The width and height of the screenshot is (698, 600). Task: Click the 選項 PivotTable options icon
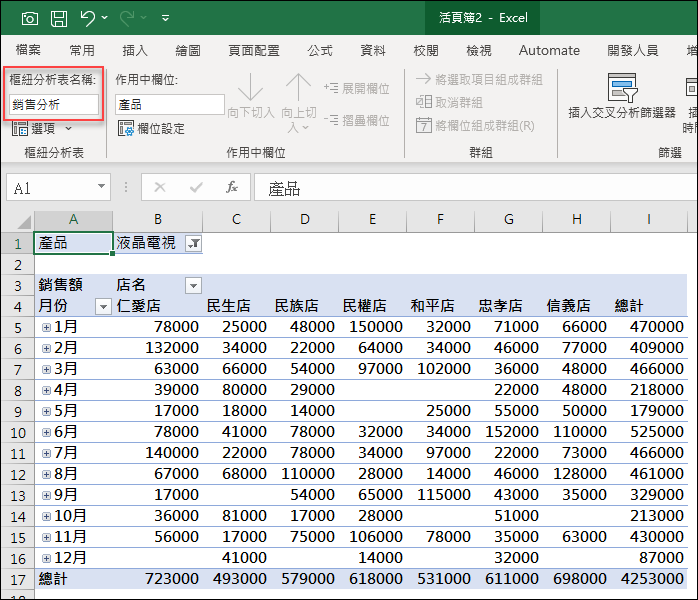20,128
